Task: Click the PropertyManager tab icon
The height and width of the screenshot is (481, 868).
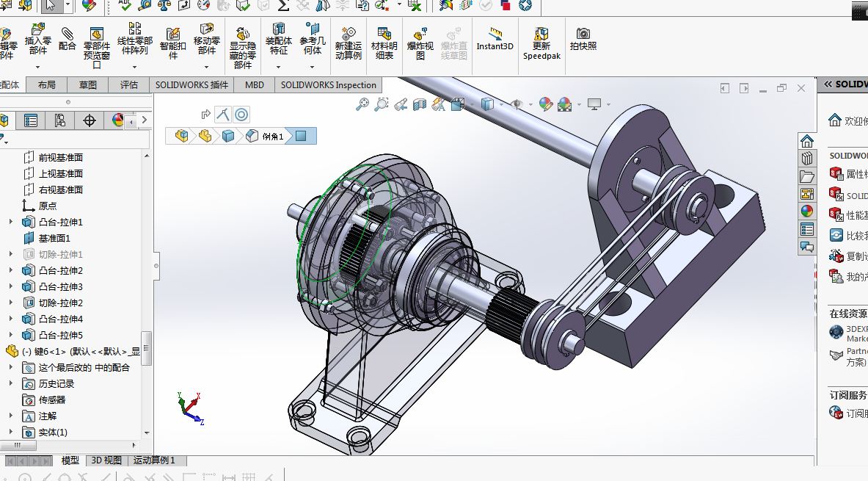Action: point(31,120)
